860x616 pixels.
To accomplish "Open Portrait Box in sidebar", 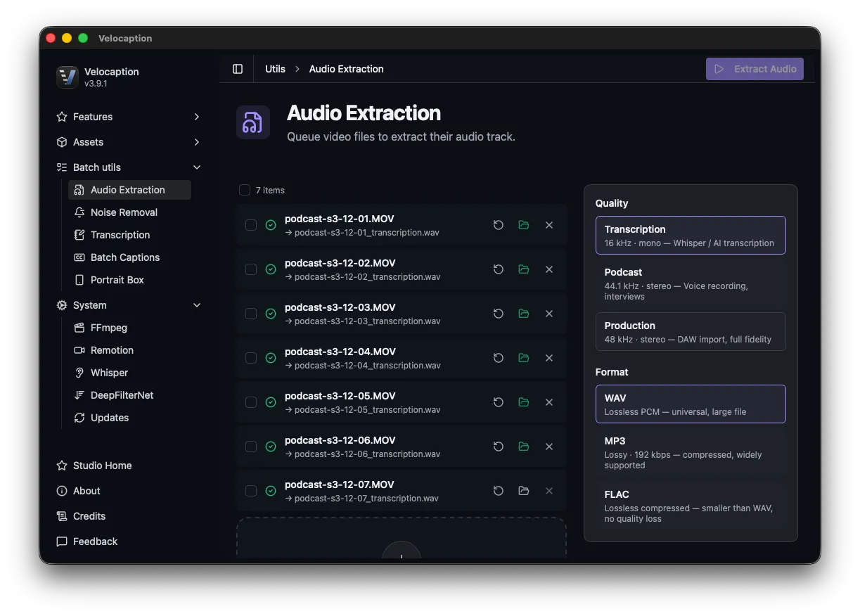I will click(x=129, y=280).
